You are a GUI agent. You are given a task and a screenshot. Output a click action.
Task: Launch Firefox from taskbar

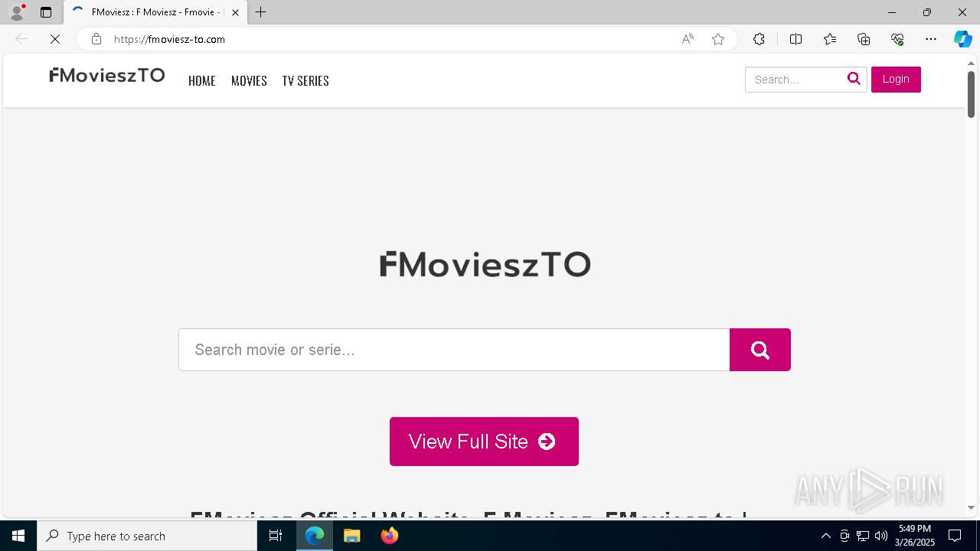coord(390,536)
